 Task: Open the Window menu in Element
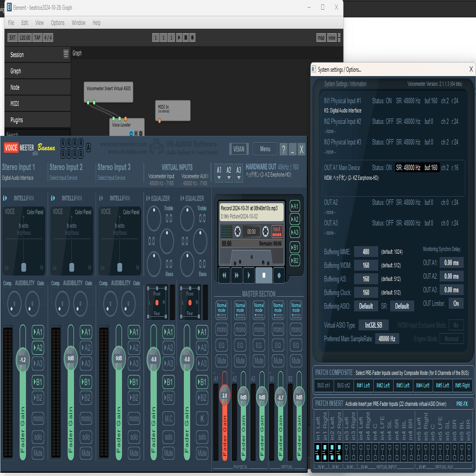click(78, 23)
